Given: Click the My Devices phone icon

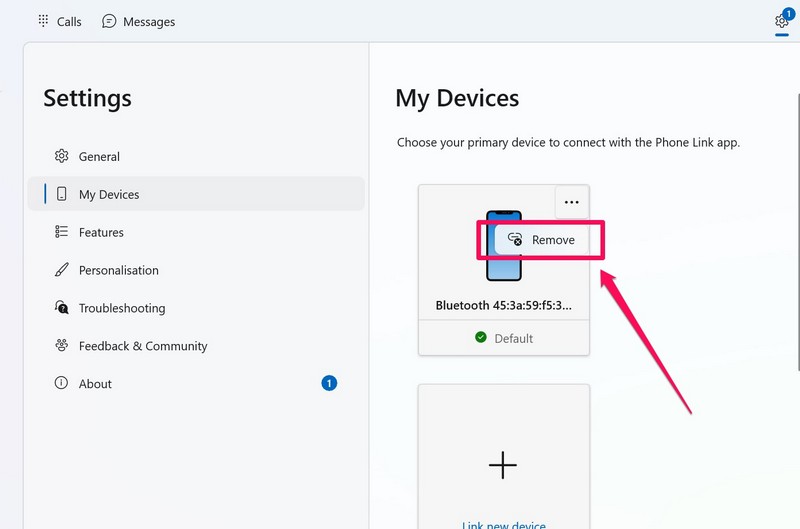Looking at the screenshot, I should click(x=62, y=194).
